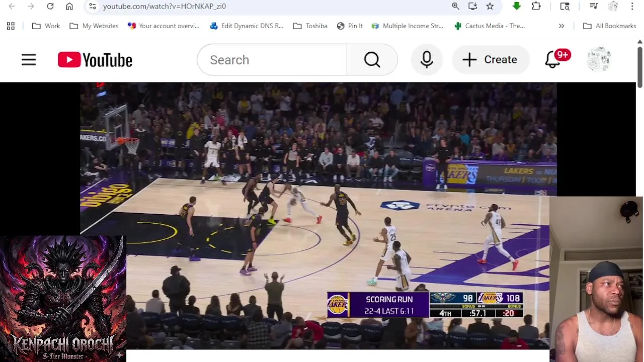Open the Extensions puzzle menu
644x362 pixels.
[x=536, y=6]
